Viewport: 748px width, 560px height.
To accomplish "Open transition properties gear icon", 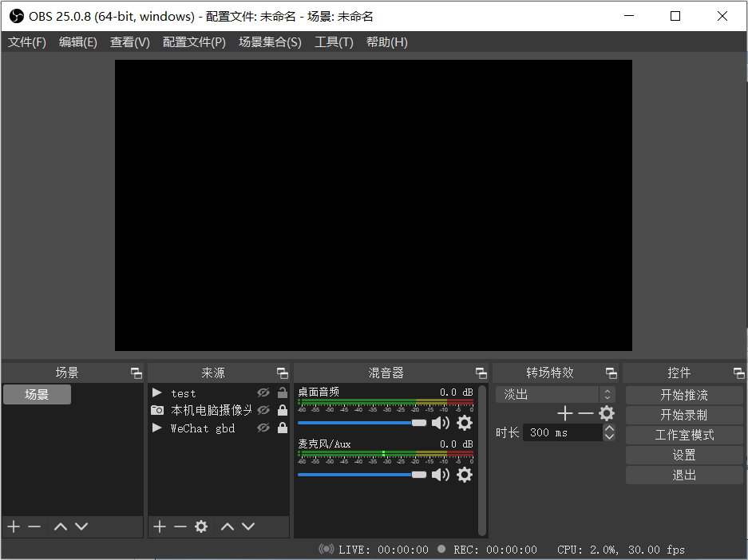I will [607, 413].
